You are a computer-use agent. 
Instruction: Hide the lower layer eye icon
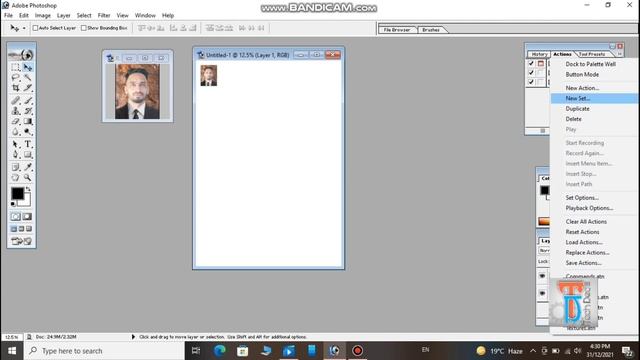[x=542, y=293]
